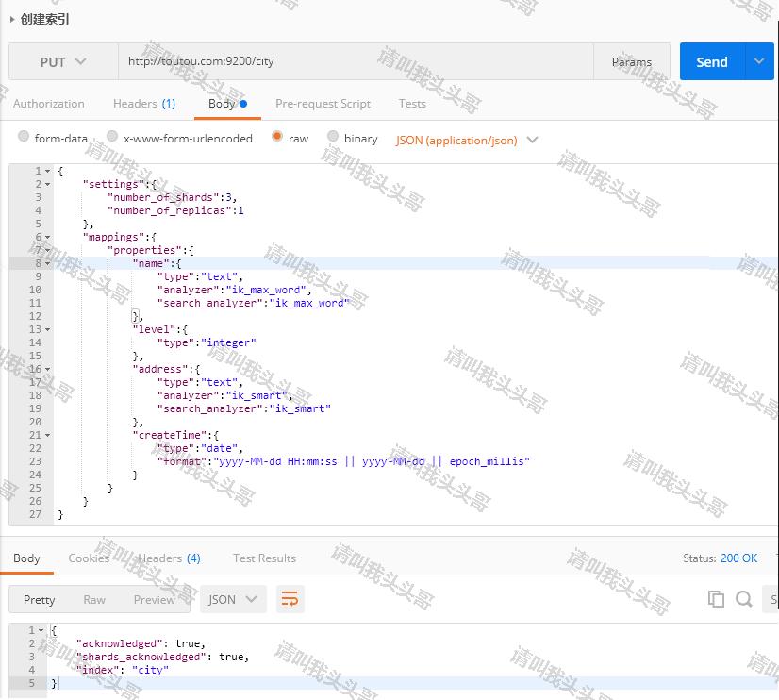Switch response view to Raw

pos(94,600)
